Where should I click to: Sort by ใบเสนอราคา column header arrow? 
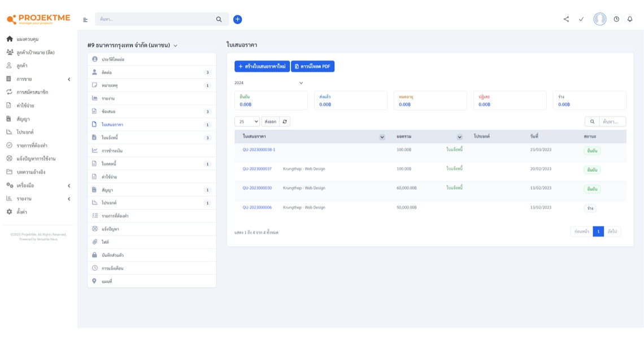pyautogui.click(x=382, y=137)
